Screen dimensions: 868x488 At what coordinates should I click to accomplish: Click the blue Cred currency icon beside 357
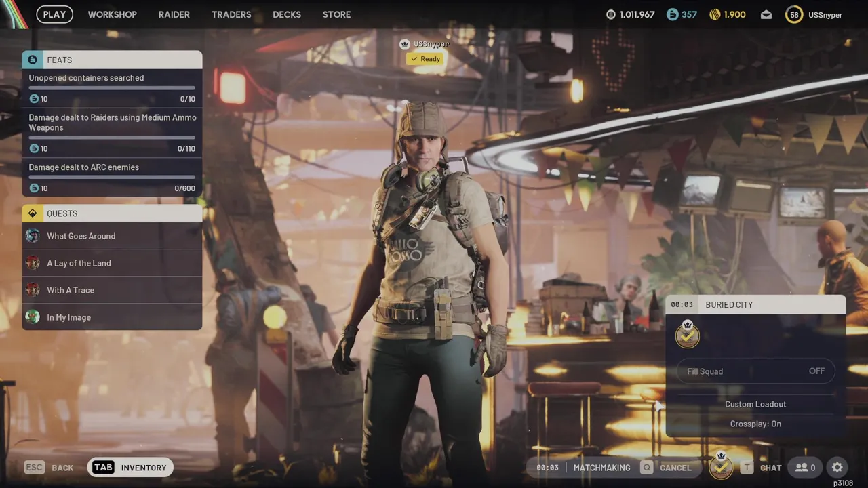coord(672,14)
